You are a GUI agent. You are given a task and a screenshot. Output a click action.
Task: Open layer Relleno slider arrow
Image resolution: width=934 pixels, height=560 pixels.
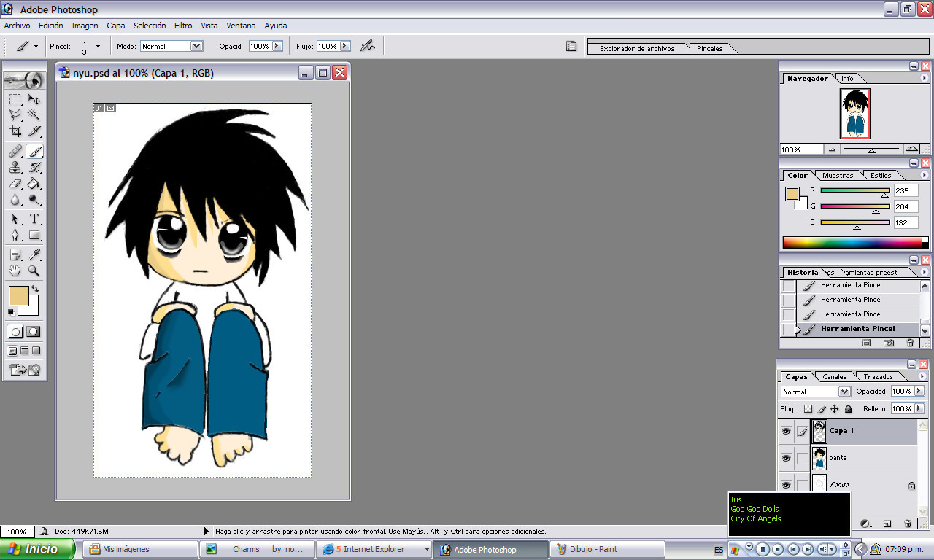(x=919, y=409)
